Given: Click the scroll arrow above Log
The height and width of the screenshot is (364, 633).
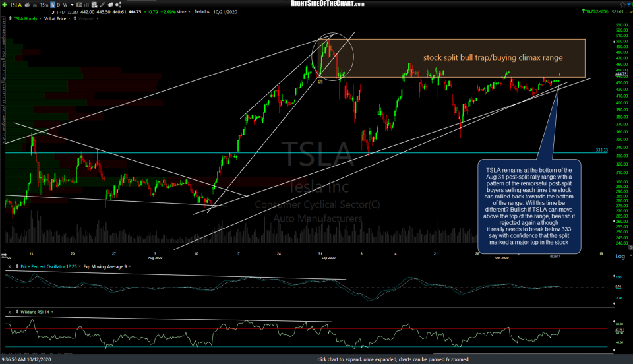Looking at the screenshot, I should [x=630, y=247].
